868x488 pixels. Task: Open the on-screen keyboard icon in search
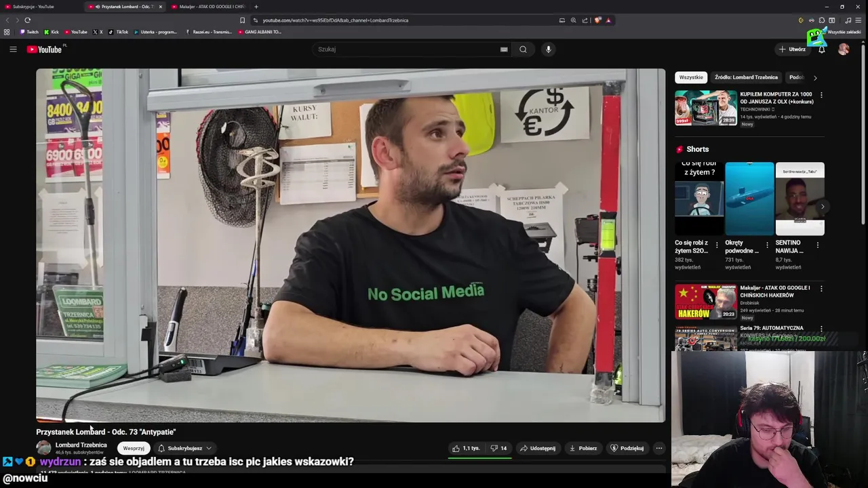[504, 49]
